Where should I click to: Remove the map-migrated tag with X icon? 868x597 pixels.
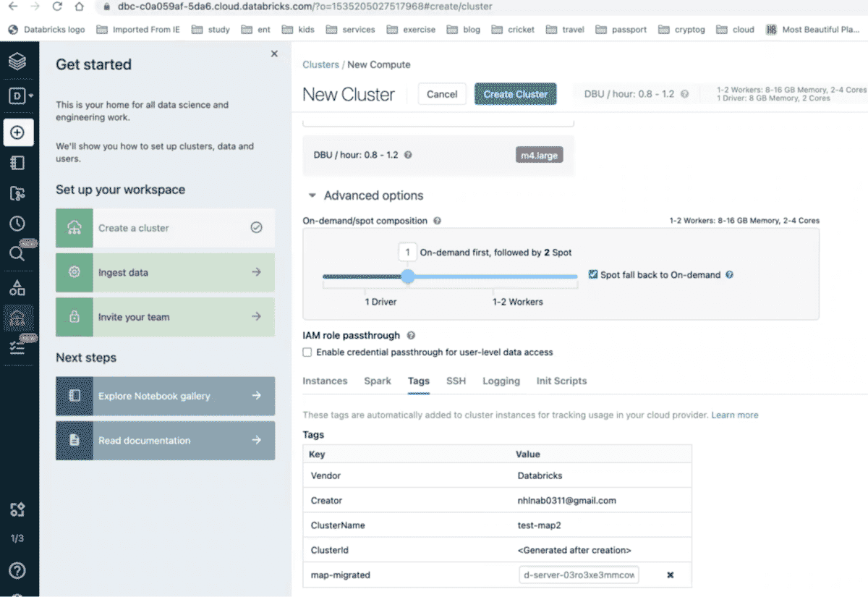670,575
